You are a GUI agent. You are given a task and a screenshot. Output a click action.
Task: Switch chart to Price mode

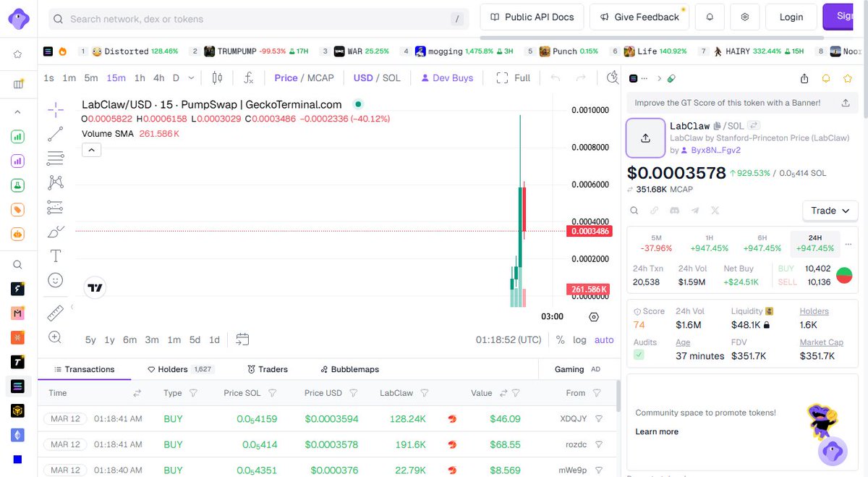coord(286,77)
